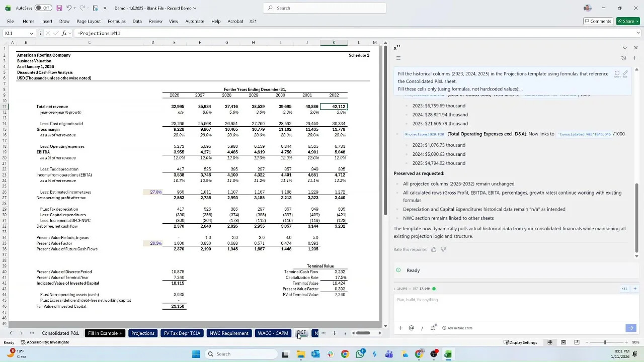Click thumbs up rating icon

[434, 249]
